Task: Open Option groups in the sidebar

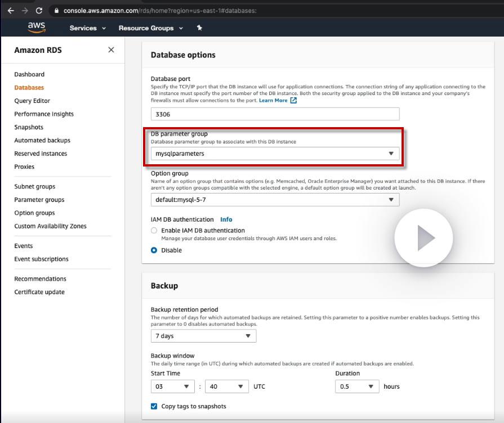Action: pyautogui.click(x=34, y=213)
